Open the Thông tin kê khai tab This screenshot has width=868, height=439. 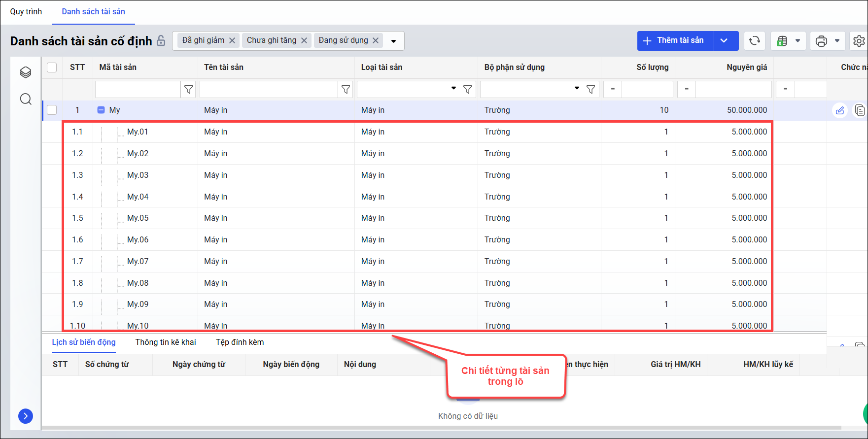166,342
